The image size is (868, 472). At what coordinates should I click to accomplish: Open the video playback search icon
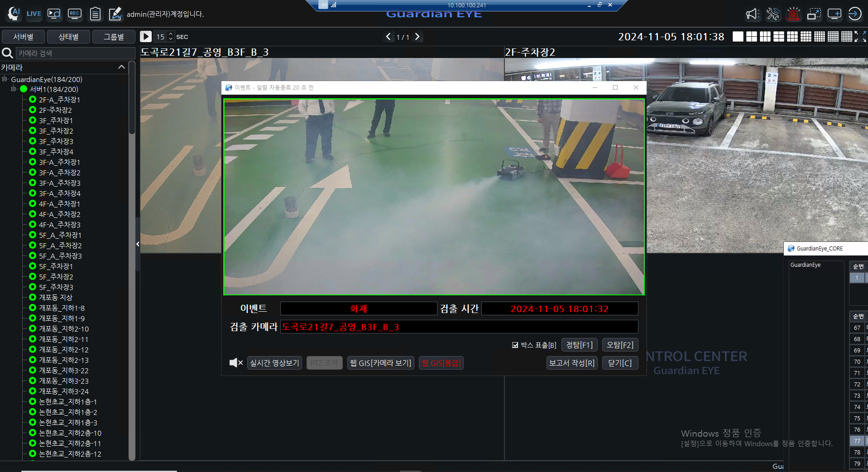[54, 14]
